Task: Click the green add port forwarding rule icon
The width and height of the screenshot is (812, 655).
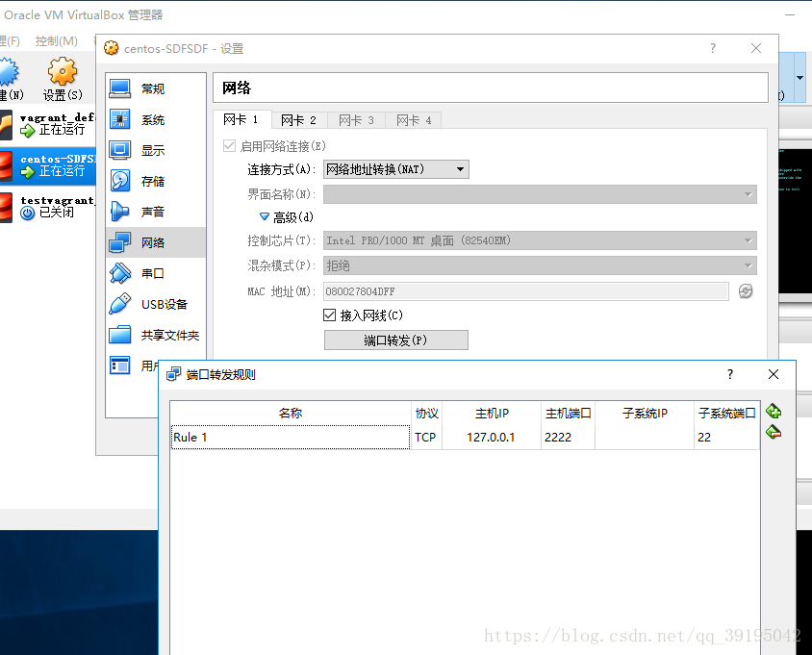Action: point(774,412)
